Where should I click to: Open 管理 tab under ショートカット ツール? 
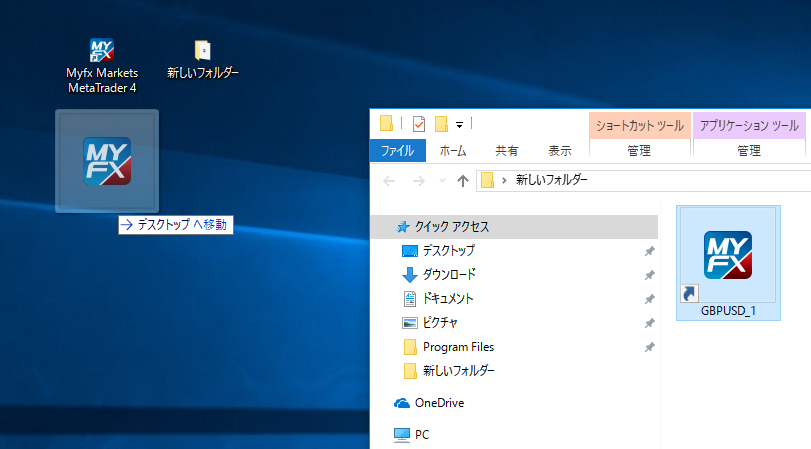pyautogui.click(x=639, y=151)
